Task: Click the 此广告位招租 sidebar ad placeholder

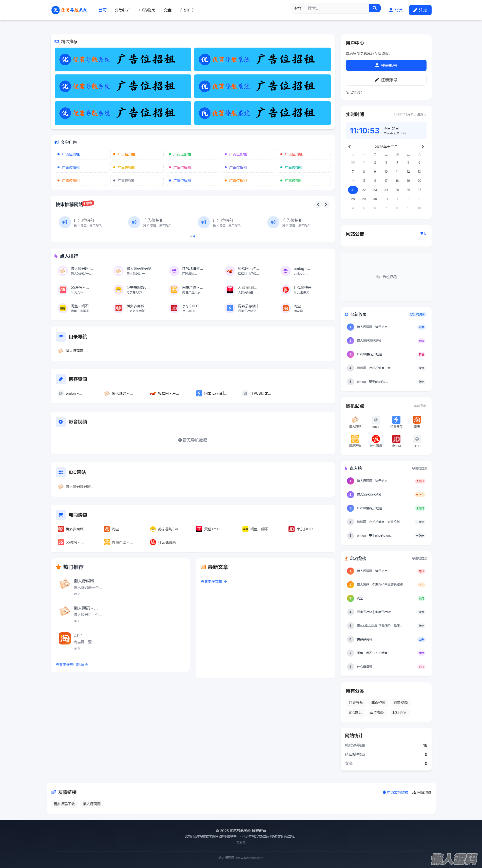Action: coord(386,277)
